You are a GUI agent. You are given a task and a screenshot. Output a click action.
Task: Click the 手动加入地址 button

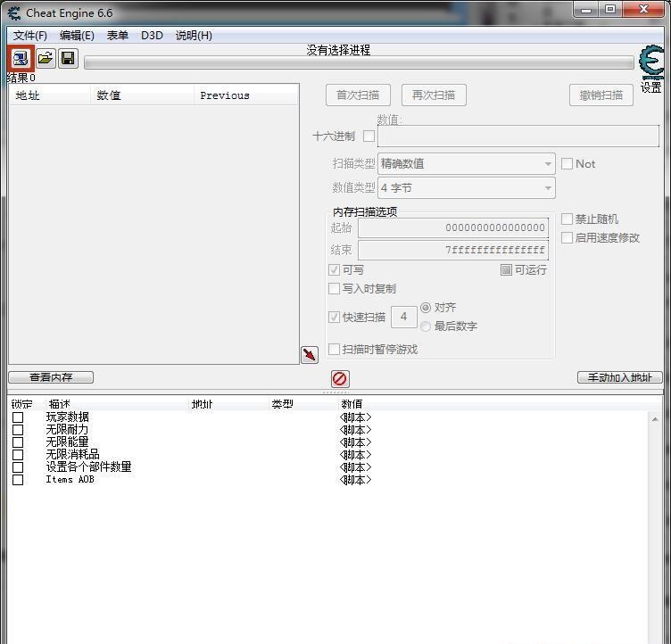pyautogui.click(x=619, y=377)
